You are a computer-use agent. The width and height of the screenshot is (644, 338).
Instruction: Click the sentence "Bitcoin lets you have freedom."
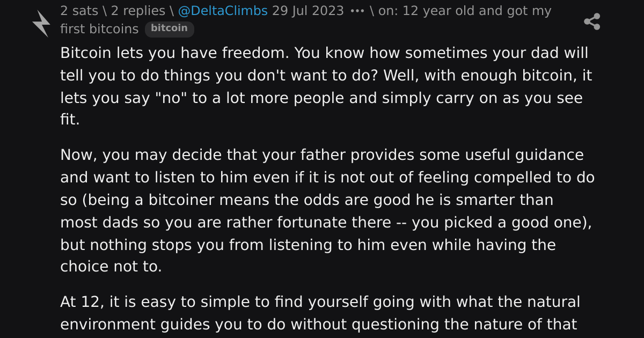[x=175, y=53]
